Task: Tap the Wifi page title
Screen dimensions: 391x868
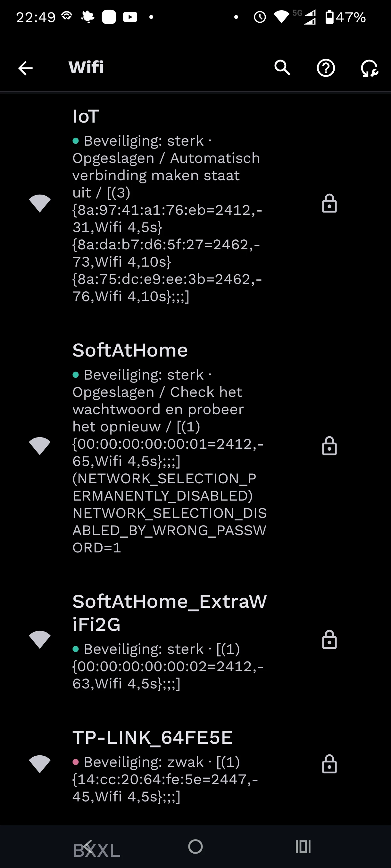Action: pos(86,68)
